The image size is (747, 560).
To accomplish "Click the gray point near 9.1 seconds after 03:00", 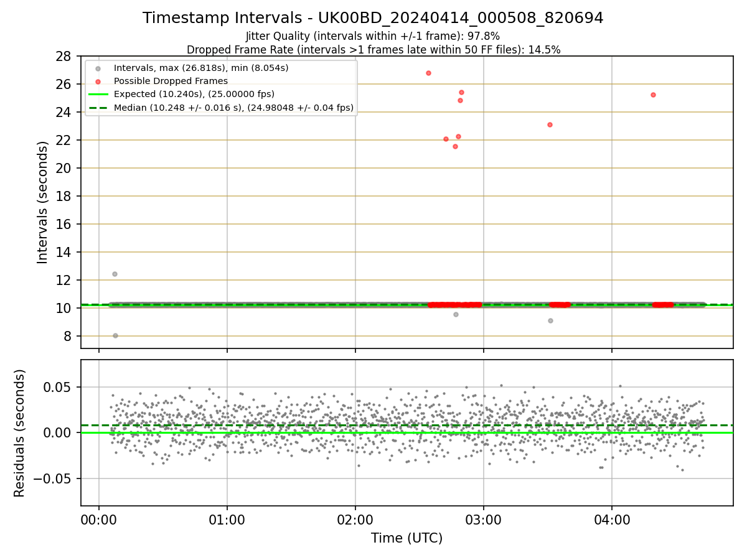I will click(550, 320).
